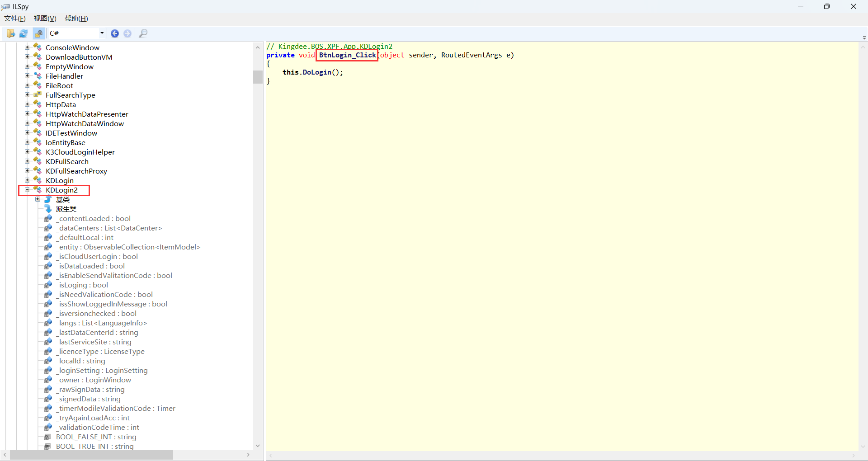The height and width of the screenshot is (461, 868).
Task: Open the 帮助(H) menu
Action: coord(76,19)
